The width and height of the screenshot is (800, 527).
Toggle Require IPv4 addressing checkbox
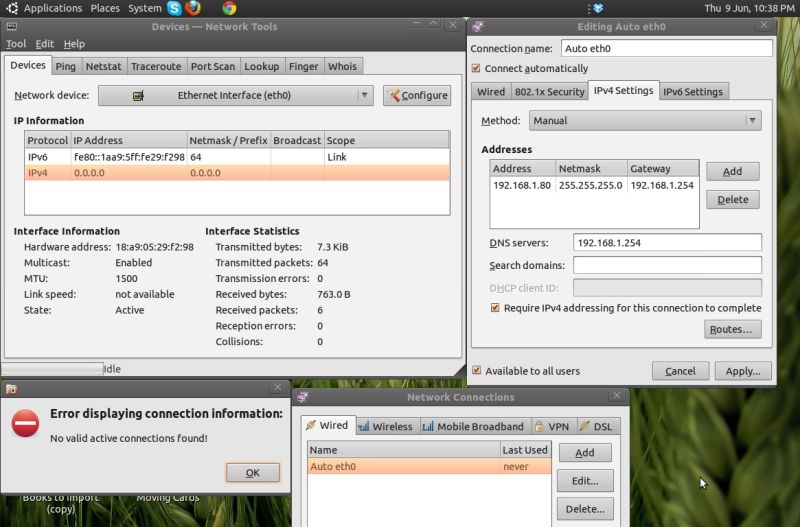[x=495, y=308]
